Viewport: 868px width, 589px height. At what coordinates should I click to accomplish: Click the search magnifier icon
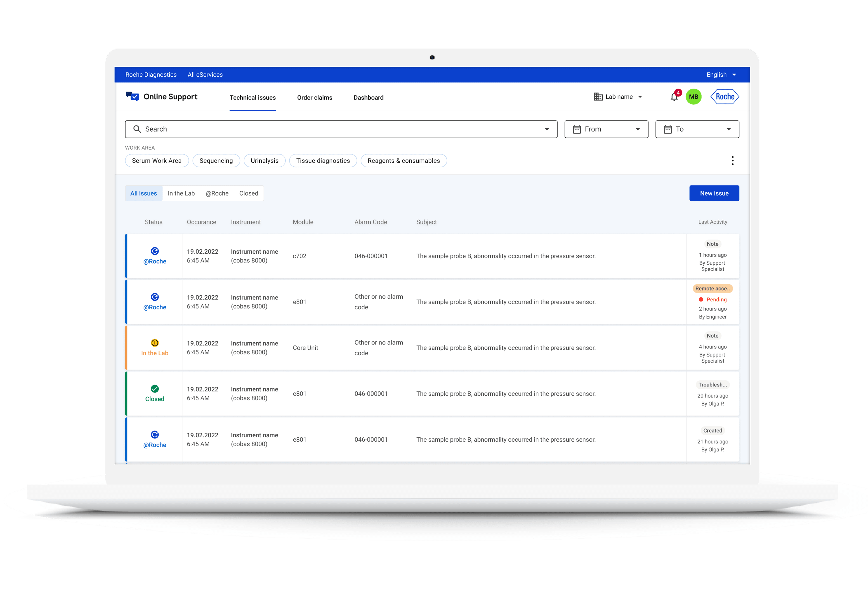click(x=137, y=129)
